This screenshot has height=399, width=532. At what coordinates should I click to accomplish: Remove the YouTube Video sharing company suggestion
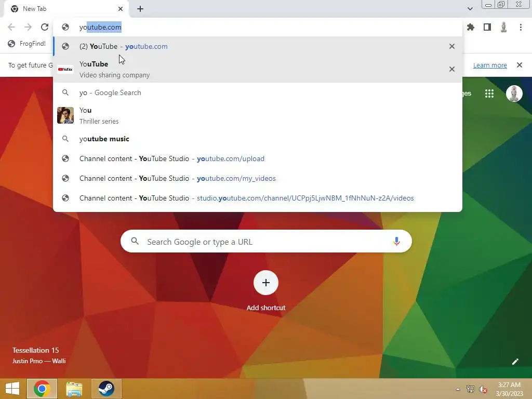[x=452, y=69]
